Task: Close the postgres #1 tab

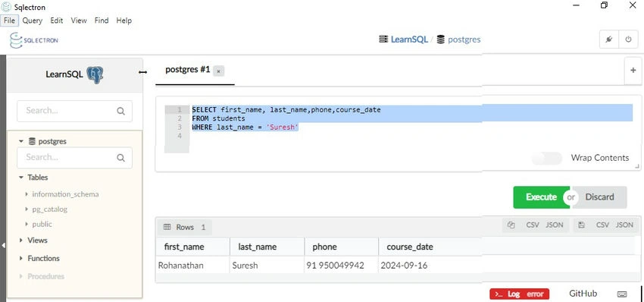Action: pos(218,71)
